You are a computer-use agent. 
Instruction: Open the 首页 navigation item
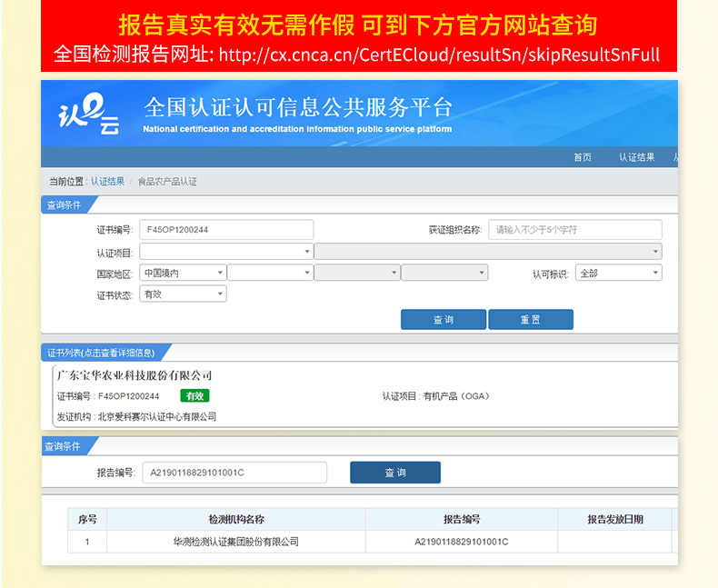point(583,157)
